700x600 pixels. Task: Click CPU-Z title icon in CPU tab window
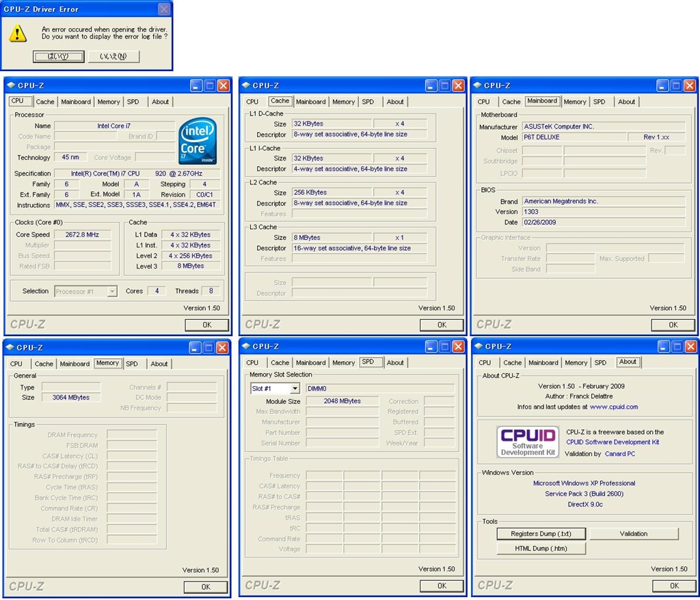coord(11,85)
